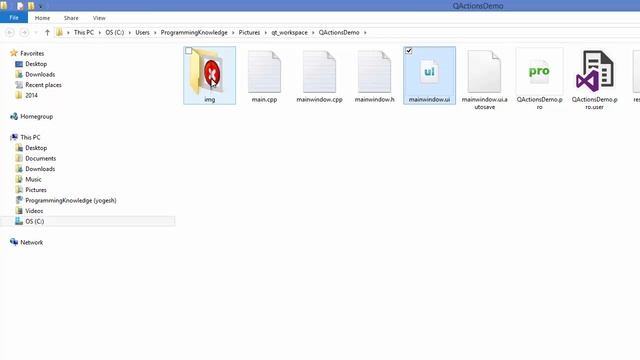Click the Videos folder icon
640x360 pixels.
19,211
